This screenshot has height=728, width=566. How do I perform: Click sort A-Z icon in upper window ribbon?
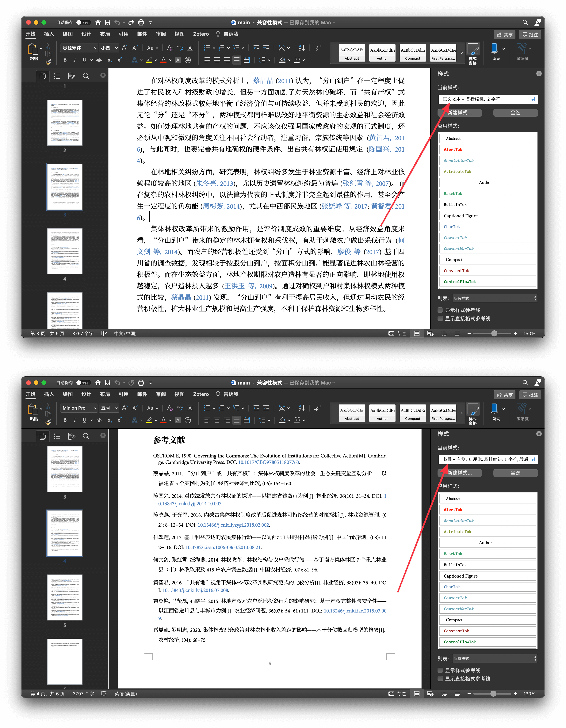(301, 48)
